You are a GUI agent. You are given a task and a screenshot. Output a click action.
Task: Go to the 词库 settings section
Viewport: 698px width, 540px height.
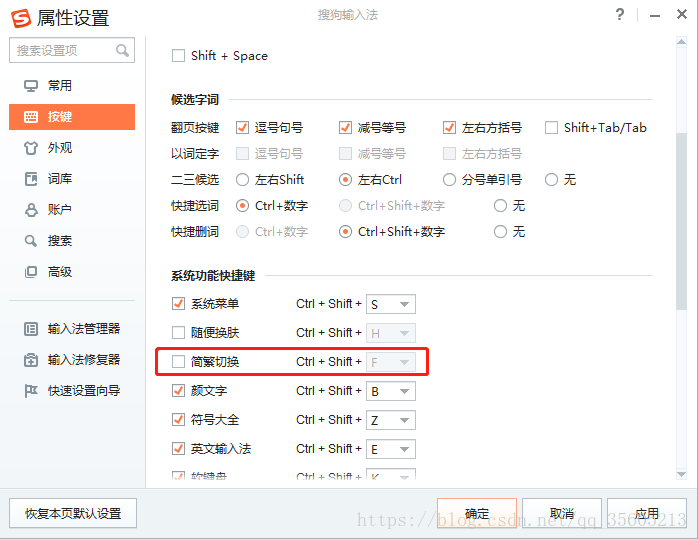72,179
